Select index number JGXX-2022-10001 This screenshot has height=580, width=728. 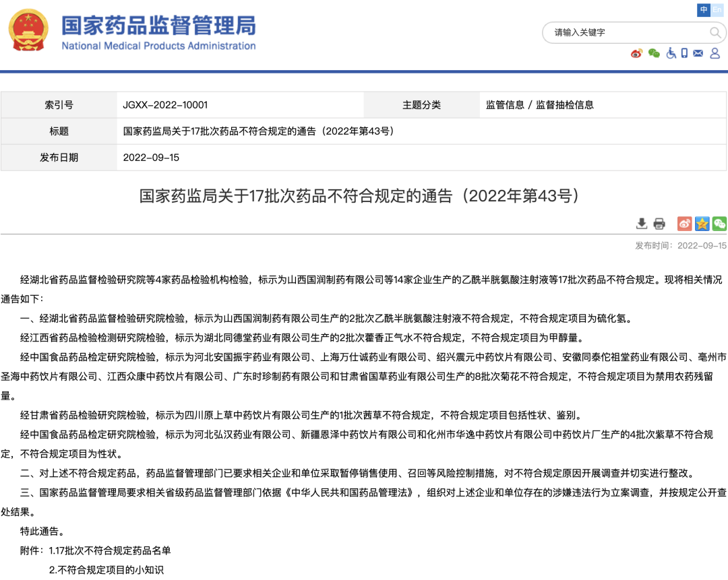point(165,105)
